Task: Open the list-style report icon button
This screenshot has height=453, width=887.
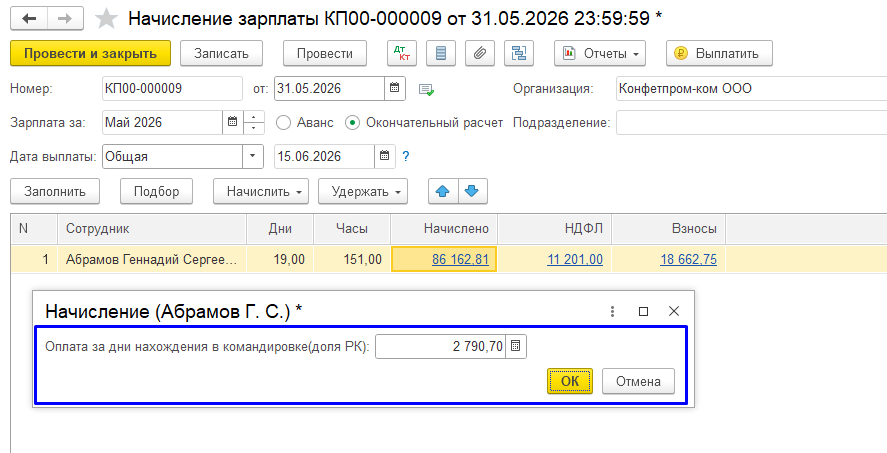Action: coord(441,54)
